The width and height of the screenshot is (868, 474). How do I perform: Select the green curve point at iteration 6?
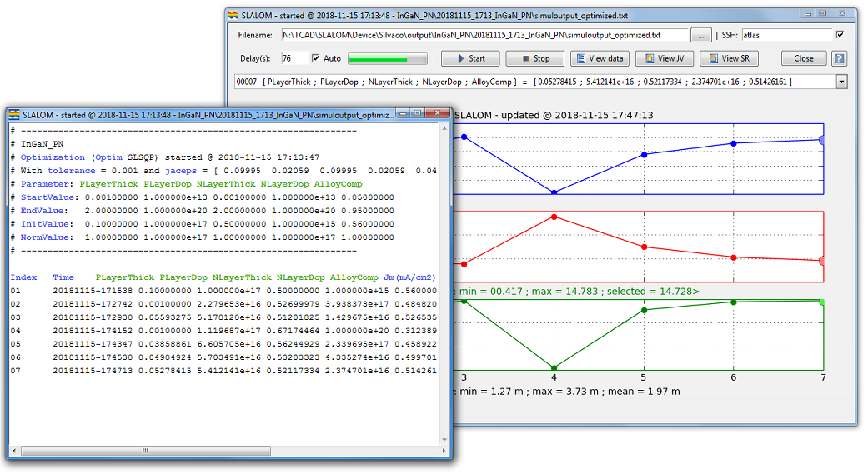[x=734, y=302]
